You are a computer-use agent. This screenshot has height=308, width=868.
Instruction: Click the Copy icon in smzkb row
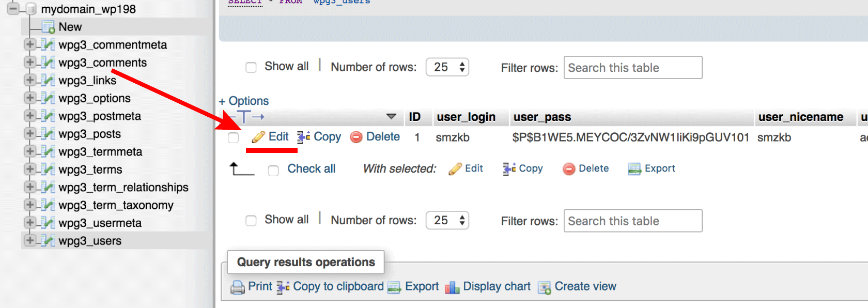coord(304,137)
